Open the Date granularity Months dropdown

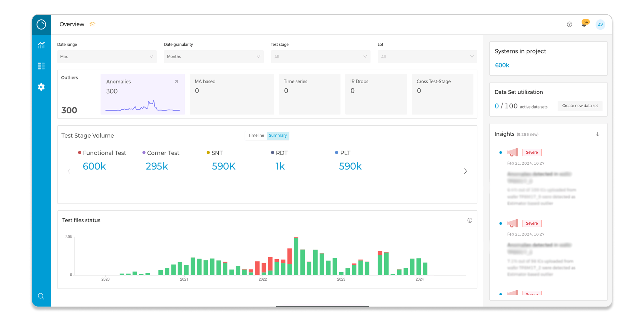pos(214,56)
